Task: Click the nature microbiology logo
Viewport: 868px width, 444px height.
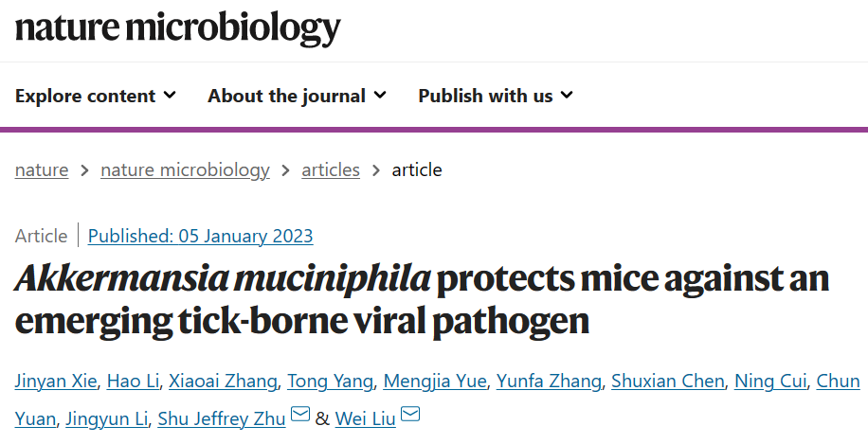Action: 177,29
